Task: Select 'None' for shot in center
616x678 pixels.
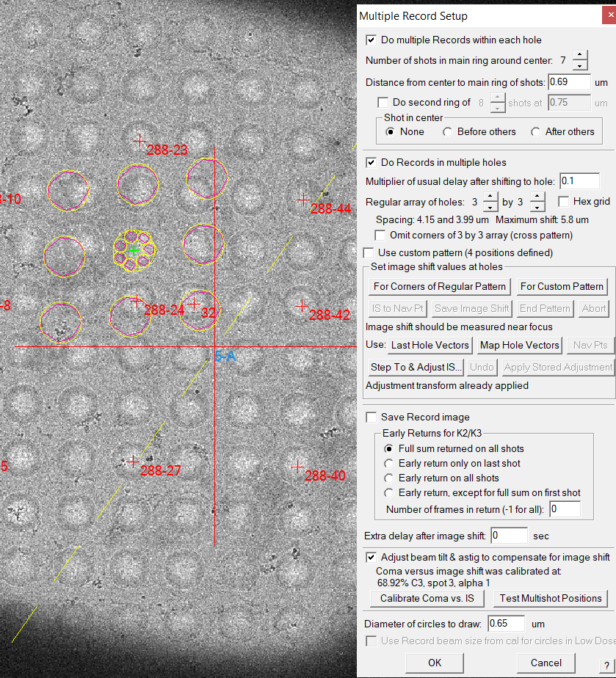Action: coord(390,132)
